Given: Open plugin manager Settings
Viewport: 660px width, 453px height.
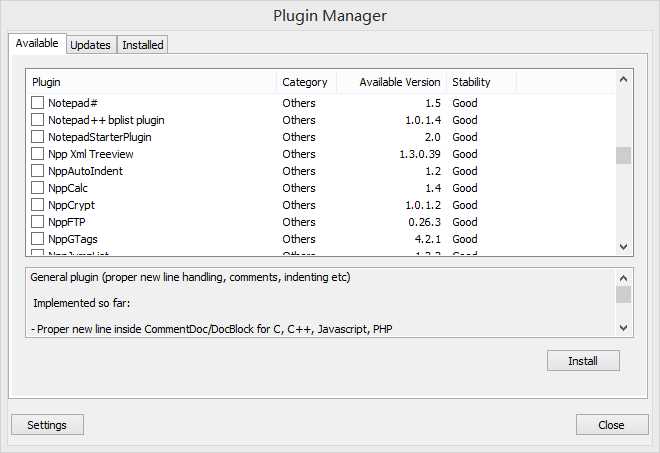Looking at the screenshot, I should click(47, 425).
